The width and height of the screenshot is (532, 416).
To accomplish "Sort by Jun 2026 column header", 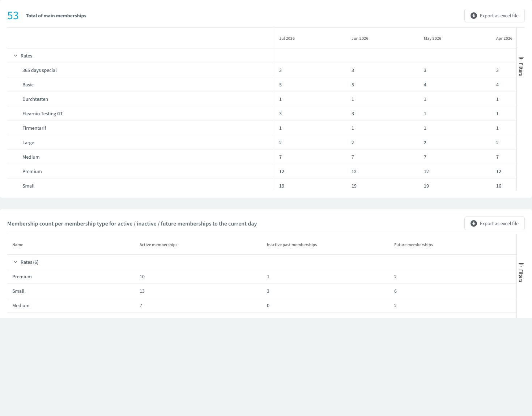I will pos(360,38).
